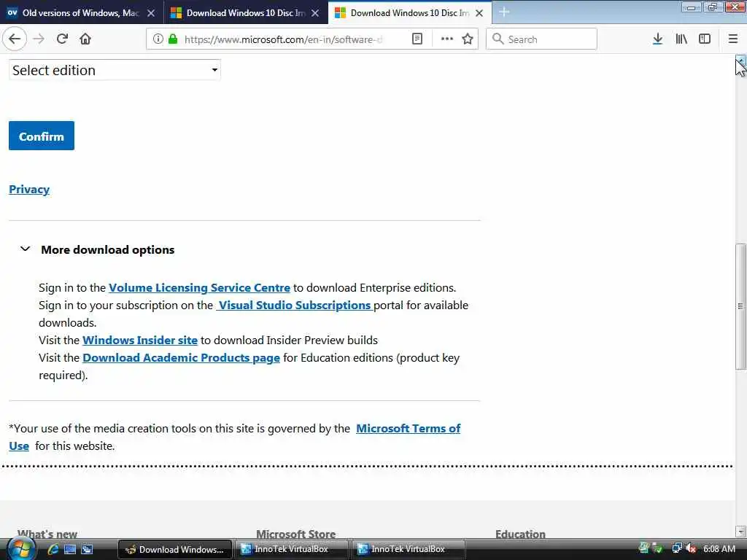This screenshot has width=747, height=560.
Task: Restore down the Firefox window
Action: [712, 7]
